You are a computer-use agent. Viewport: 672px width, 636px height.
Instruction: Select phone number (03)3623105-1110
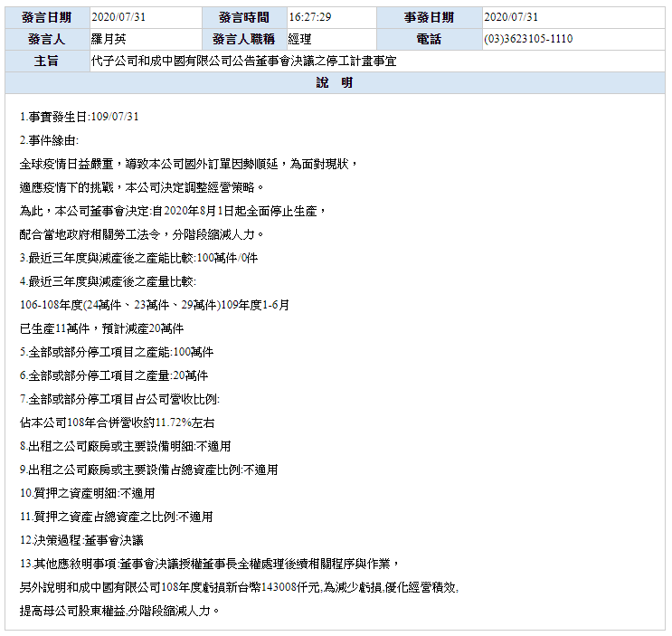[528, 39]
